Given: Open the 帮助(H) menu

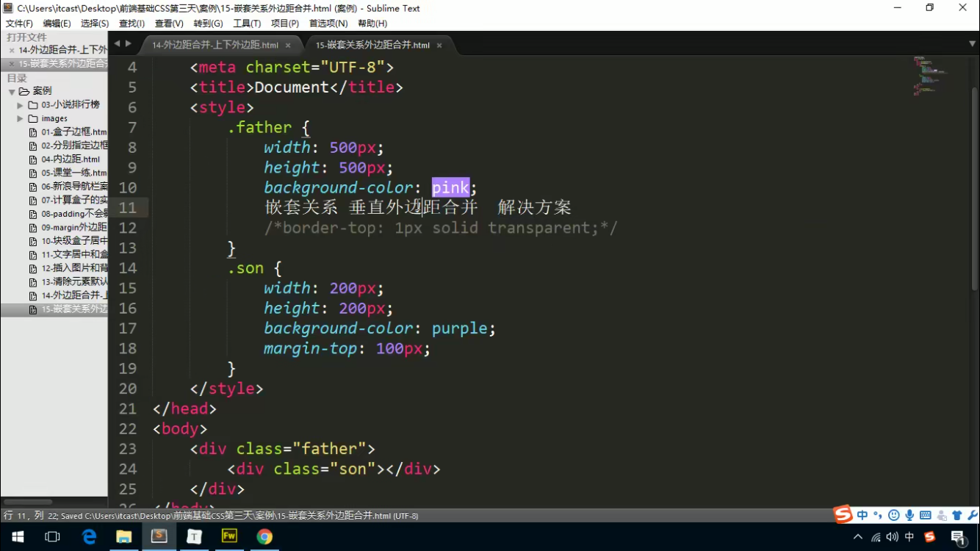Looking at the screenshot, I should (x=372, y=24).
